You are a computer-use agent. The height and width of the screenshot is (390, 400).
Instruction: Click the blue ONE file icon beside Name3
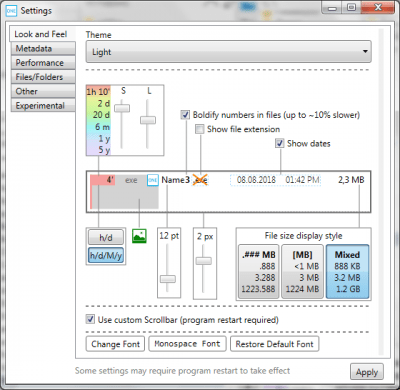[153, 180]
